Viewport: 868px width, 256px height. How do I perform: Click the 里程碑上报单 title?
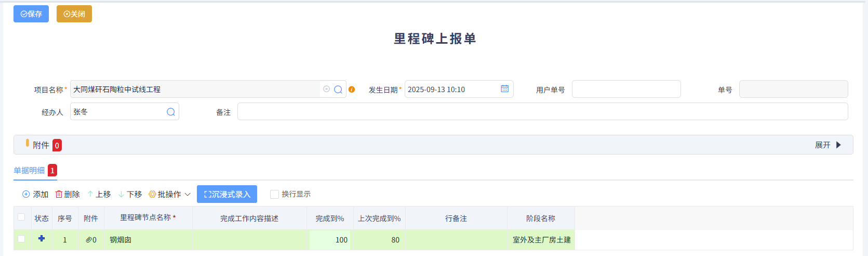[435, 39]
